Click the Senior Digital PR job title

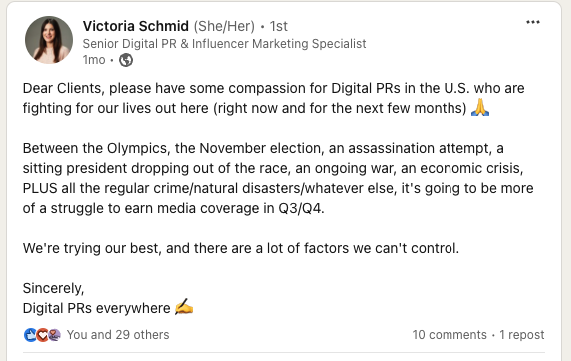pos(224,44)
